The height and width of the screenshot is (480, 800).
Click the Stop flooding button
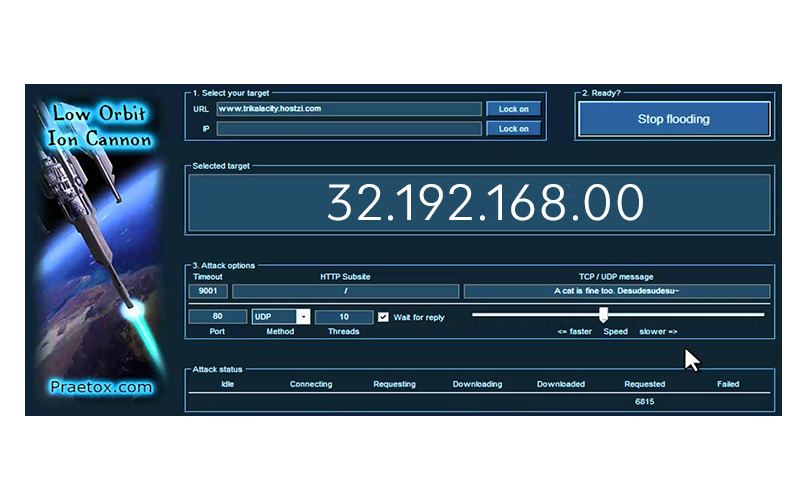673,119
